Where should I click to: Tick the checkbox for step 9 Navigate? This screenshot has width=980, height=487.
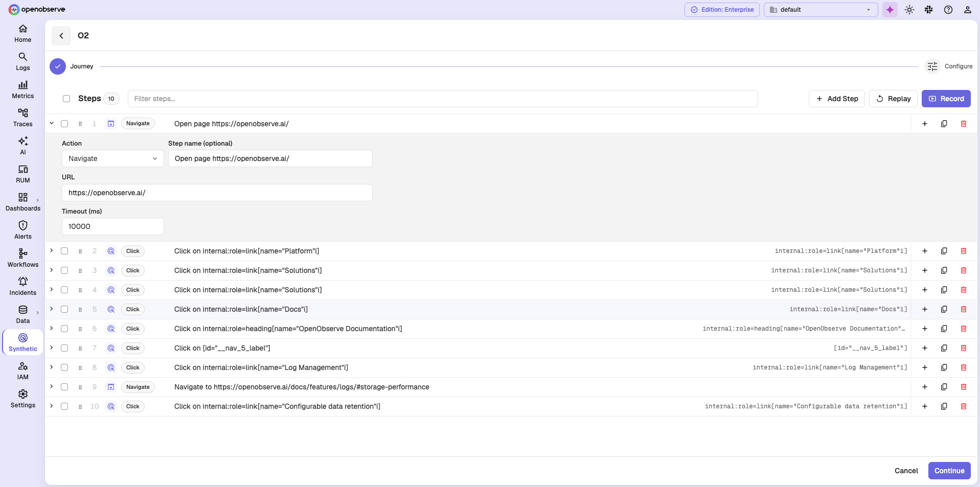tap(64, 387)
